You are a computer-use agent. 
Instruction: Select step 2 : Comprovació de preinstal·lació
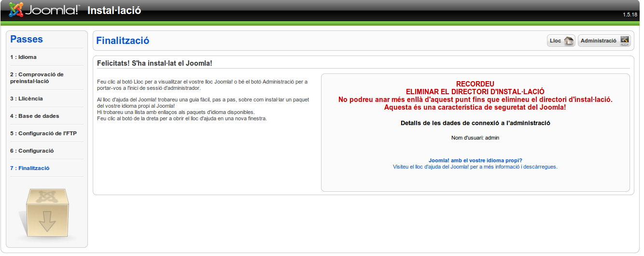(x=37, y=78)
